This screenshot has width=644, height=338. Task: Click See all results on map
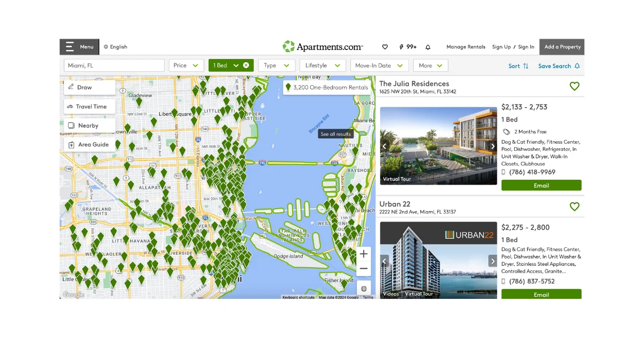(335, 134)
